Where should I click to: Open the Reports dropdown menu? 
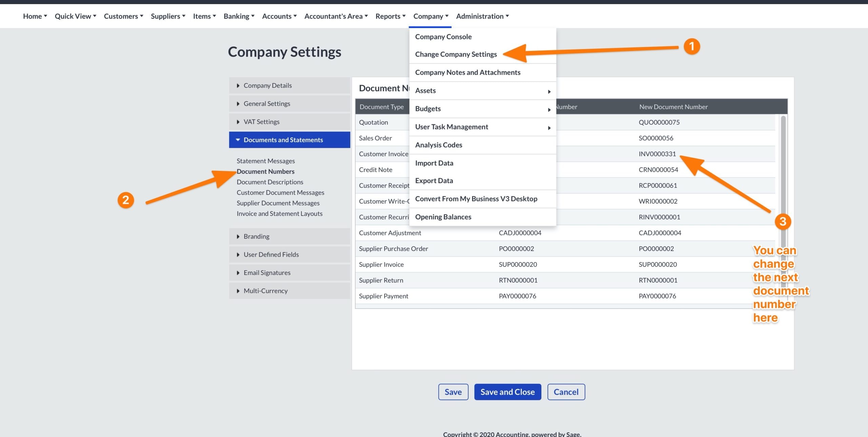[x=390, y=16]
